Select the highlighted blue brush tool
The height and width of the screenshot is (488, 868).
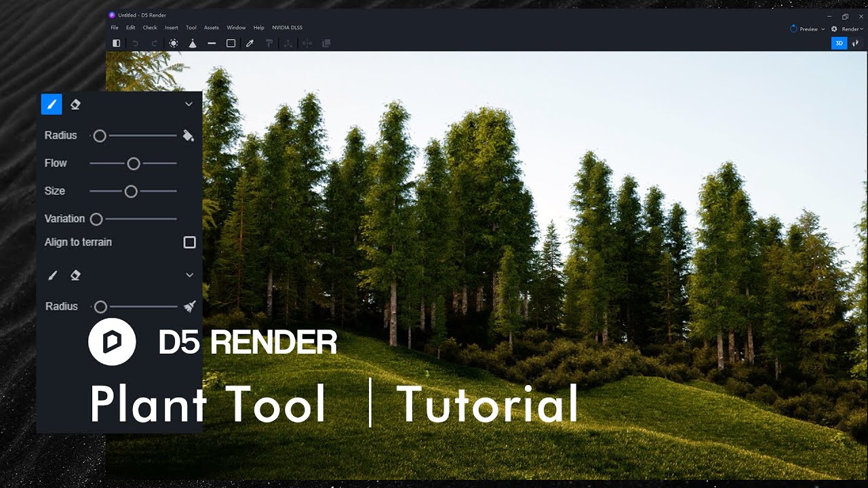click(x=52, y=104)
